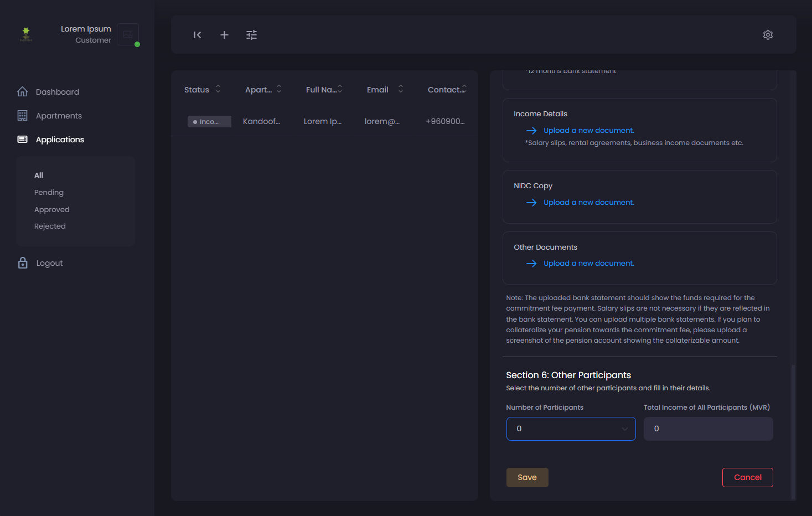The height and width of the screenshot is (516, 812).
Task: Sort table by Status column
Action: pyautogui.click(x=218, y=89)
